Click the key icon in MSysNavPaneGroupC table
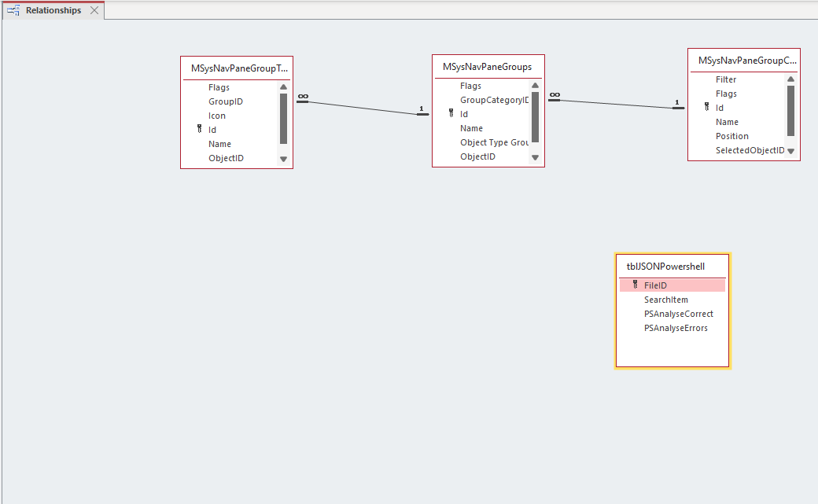Viewport: 818px width, 504px height. tap(707, 107)
